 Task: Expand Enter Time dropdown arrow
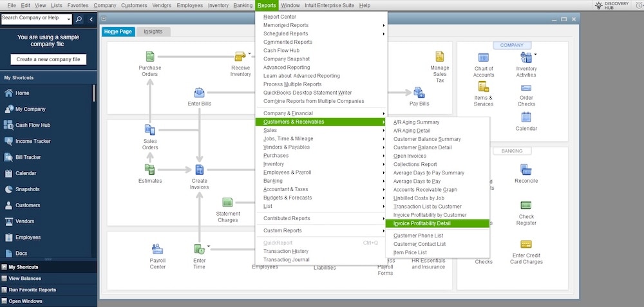(208, 247)
